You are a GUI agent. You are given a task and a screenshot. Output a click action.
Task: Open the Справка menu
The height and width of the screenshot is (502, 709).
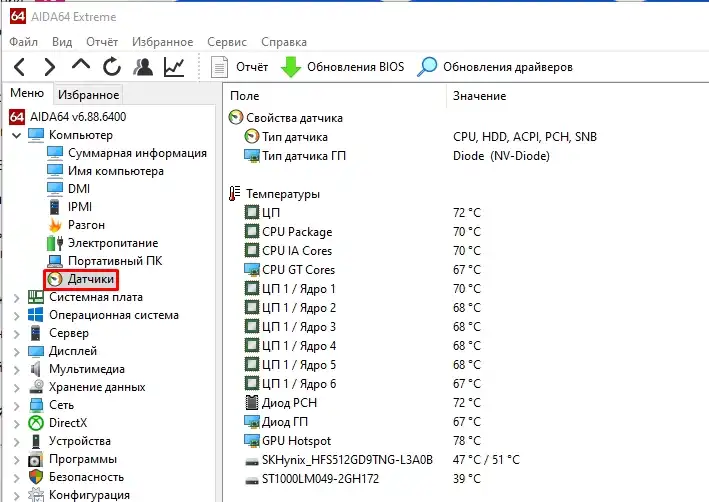pyautogui.click(x=284, y=42)
